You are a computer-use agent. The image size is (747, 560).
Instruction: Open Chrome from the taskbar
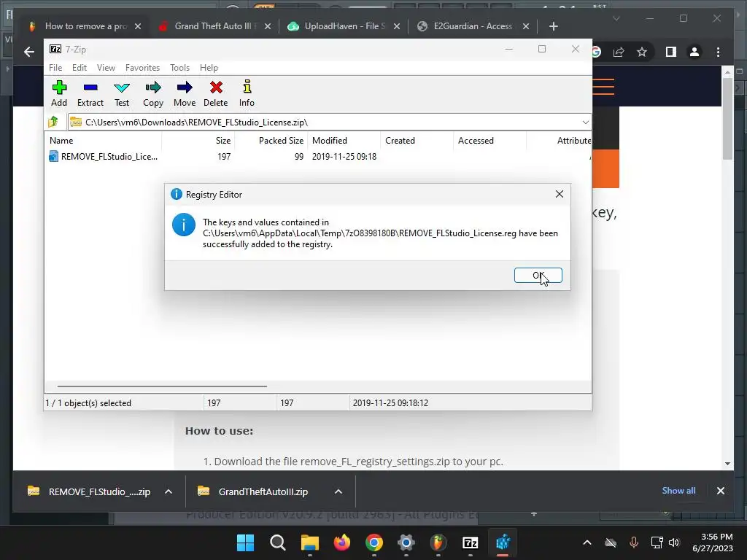374,542
